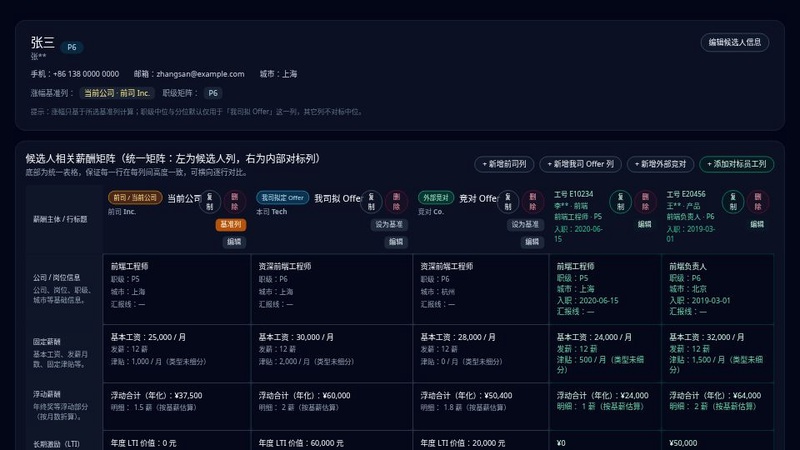This screenshot has height=450, width=800.
Task: Click the 长期激励 (LTI) row header
Action: coord(62,442)
